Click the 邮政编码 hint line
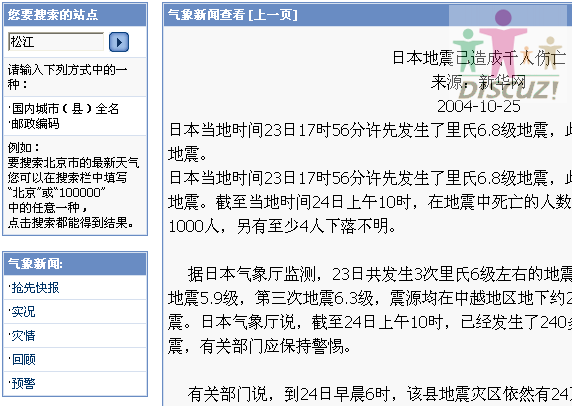The width and height of the screenshot is (572, 406). (x=34, y=124)
